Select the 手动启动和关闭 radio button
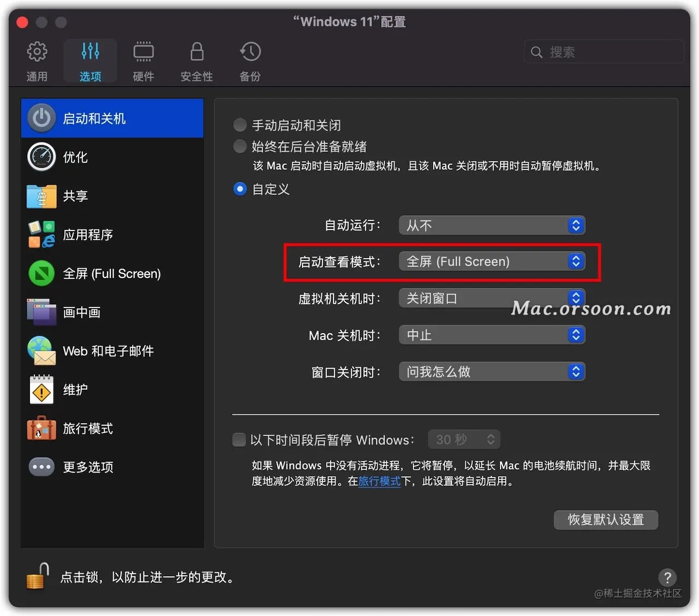This screenshot has height=616, width=699. pos(240,125)
